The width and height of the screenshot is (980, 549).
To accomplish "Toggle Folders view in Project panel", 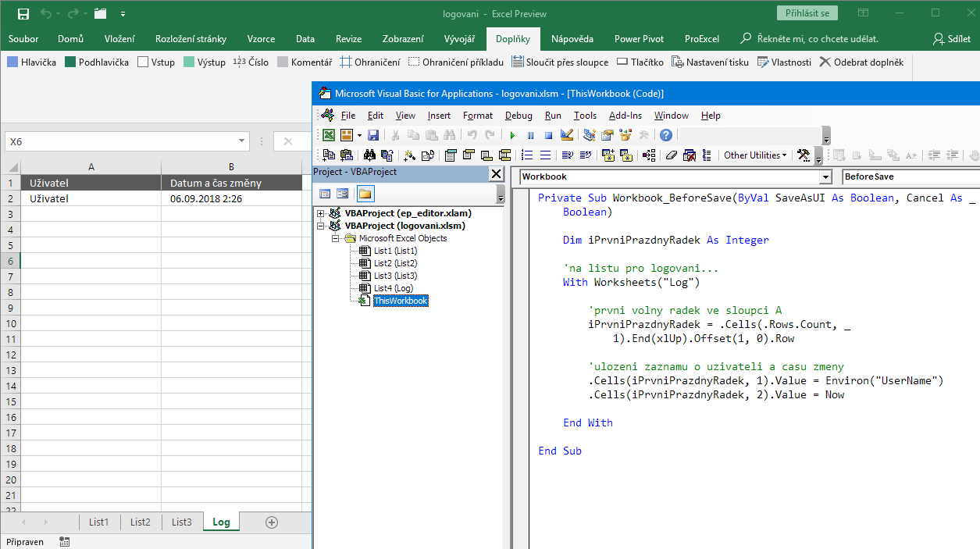I will [x=365, y=194].
